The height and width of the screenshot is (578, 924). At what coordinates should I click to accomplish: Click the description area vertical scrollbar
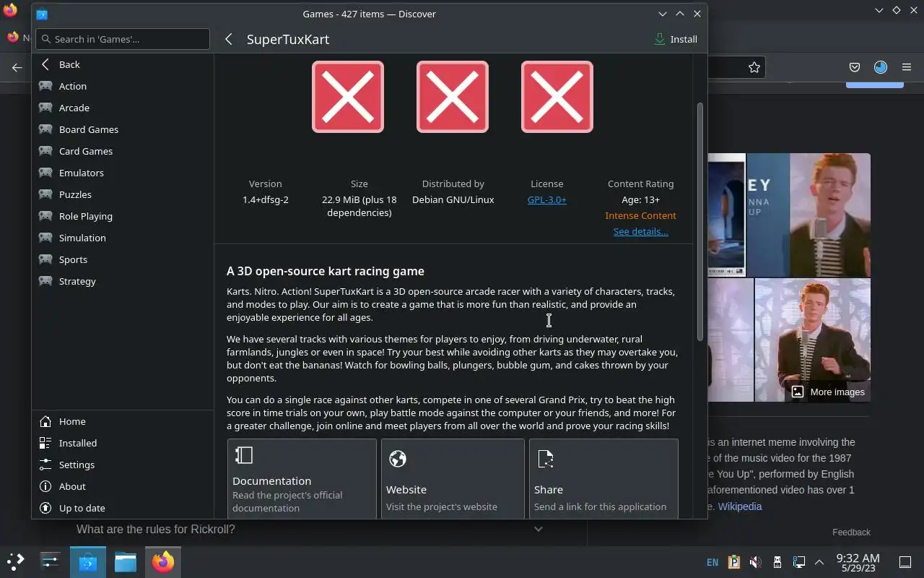(699, 222)
